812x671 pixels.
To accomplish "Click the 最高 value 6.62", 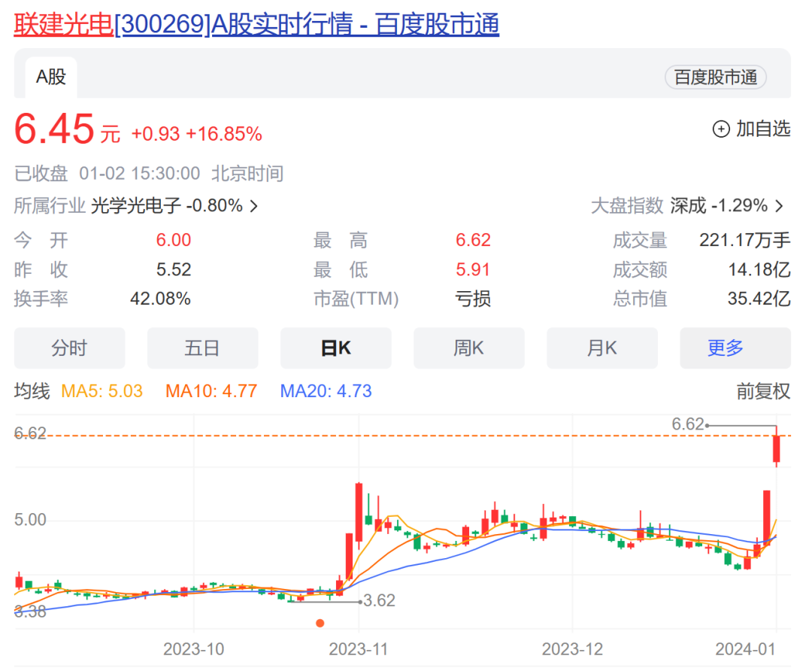I will click(x=473, y=240).
